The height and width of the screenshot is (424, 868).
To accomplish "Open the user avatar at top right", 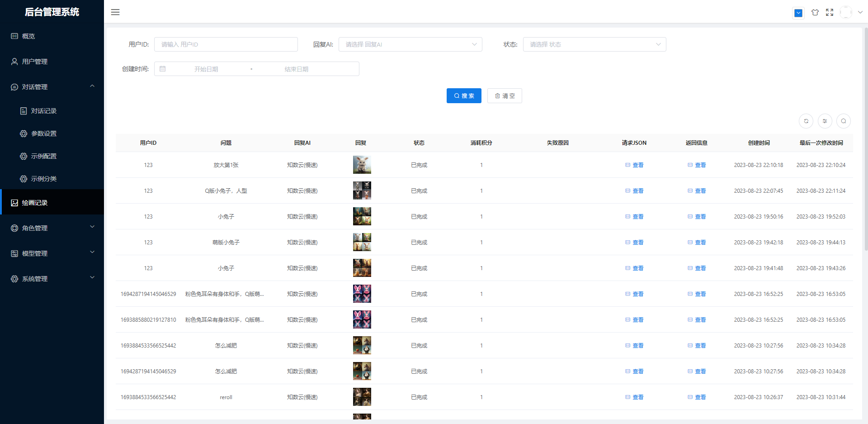I will click(846, 13).
